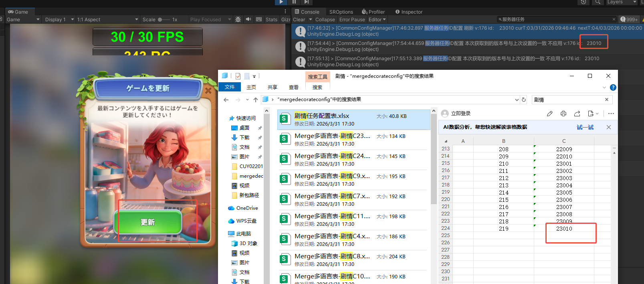Image resolution: width=644 pixels, height=284 pixels.
Task: Toggle the Game view debug bug icon
Action: point(238,19)
